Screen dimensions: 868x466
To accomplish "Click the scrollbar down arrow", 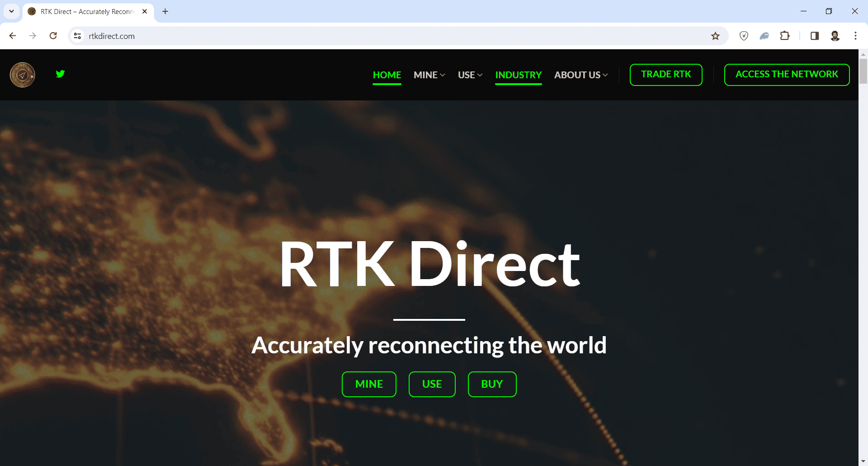I will click(x=863, y=461).
